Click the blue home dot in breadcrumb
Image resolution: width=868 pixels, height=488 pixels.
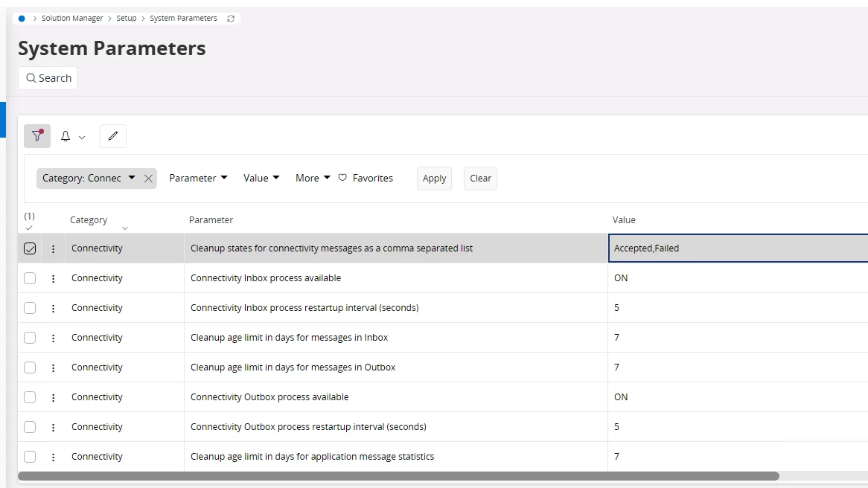[22, 19]
